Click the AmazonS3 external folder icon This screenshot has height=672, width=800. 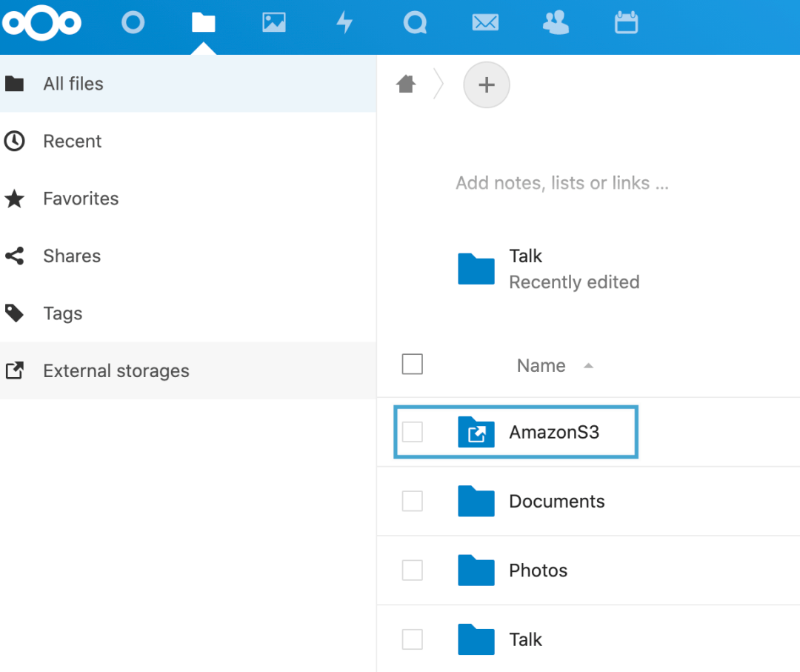click(x=476, y=432)
